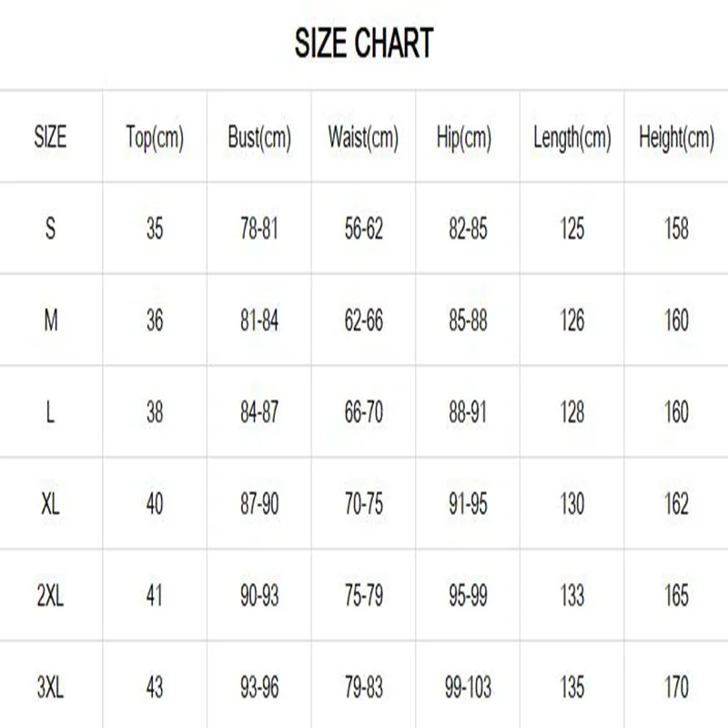Select the 99-103 hip cell

pyautogui.click(x=468, y=686)
